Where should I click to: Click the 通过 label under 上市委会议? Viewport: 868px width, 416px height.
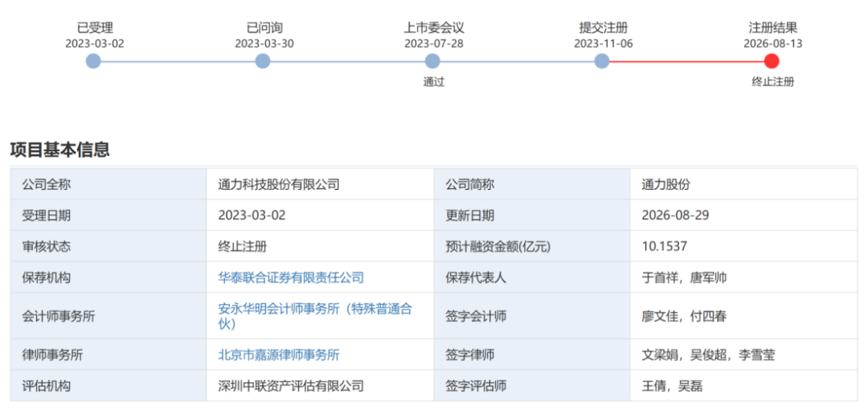434,83
